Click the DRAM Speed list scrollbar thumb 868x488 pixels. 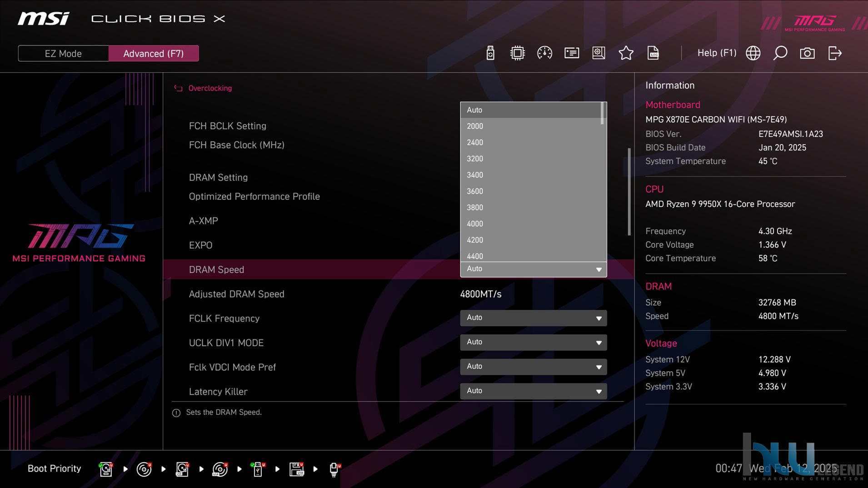[603, 113]
